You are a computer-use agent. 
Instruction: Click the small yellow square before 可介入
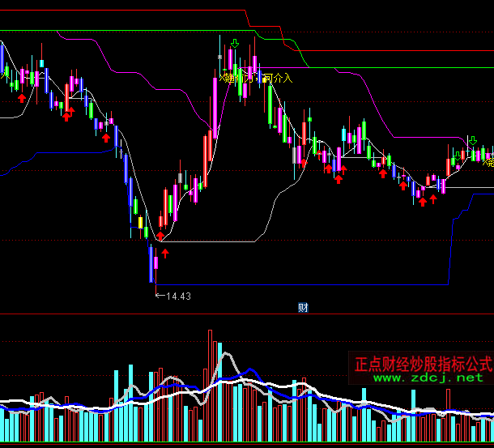click(263, 79)
